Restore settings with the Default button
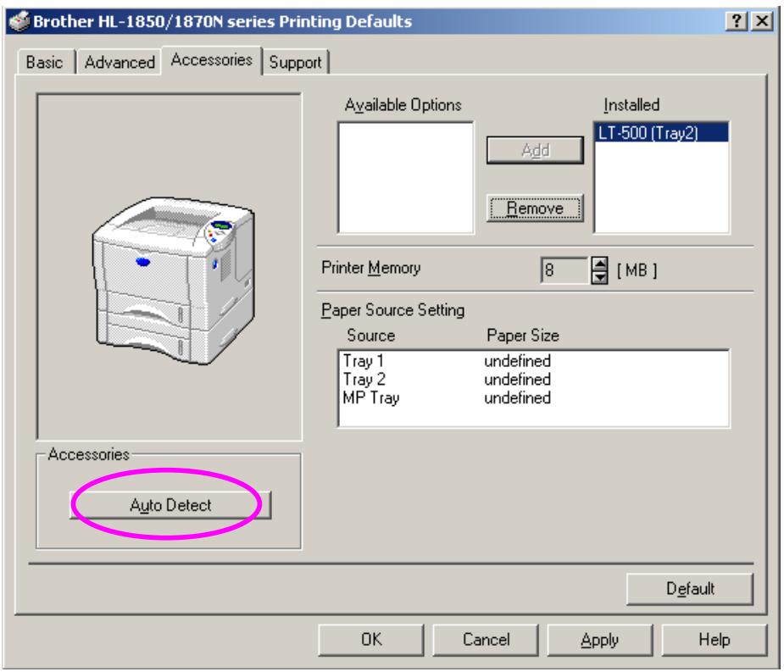Image resolution: width=784 pixels, height=672 pixels. [x=690, y=589]
